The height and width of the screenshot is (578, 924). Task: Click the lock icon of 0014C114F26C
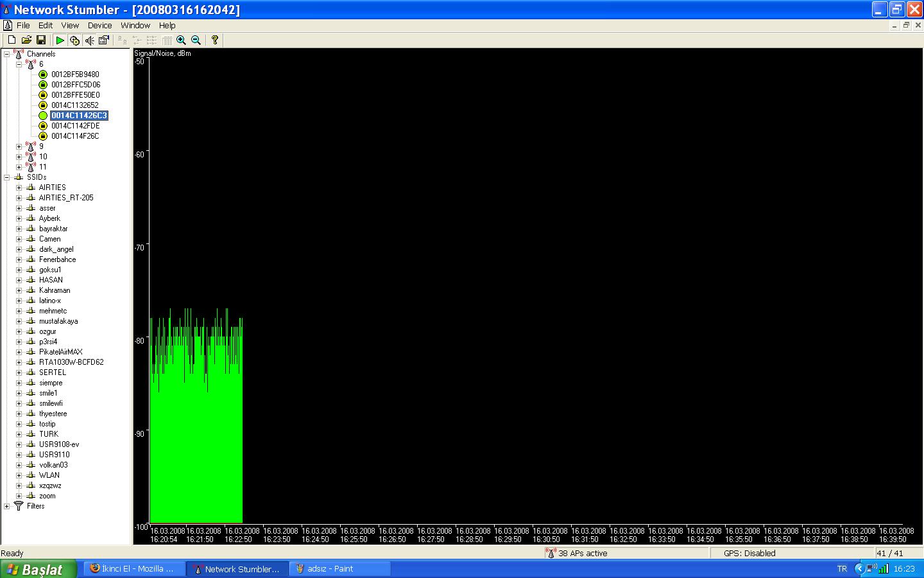[x=43, y=136]
